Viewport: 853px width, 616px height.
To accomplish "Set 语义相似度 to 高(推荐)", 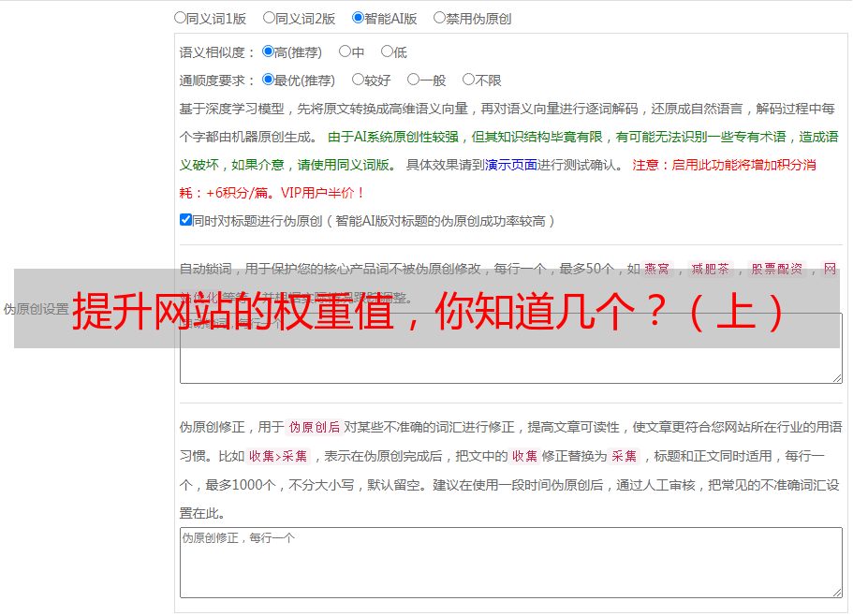I will coord(268,51).
